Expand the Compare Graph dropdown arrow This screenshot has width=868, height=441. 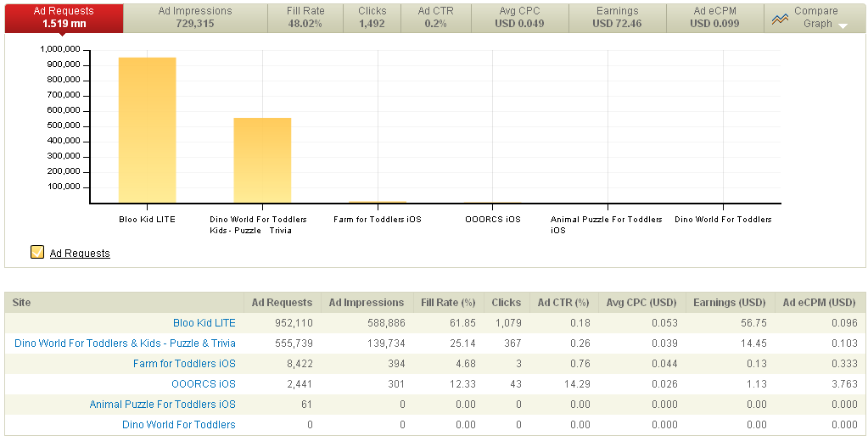point(843,26)
